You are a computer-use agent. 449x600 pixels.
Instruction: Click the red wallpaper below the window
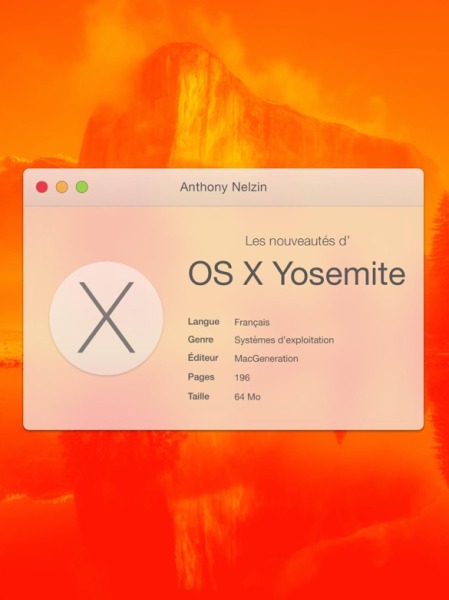tap(224, 515)
